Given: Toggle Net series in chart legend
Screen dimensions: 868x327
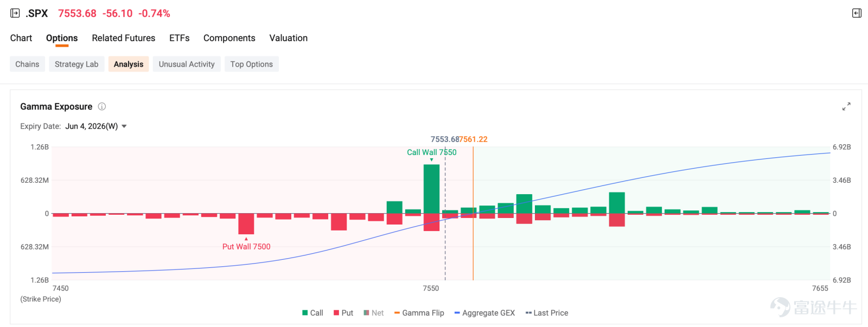Looking at the screenshot, I should pyautogui.click(x=374, y=313).
